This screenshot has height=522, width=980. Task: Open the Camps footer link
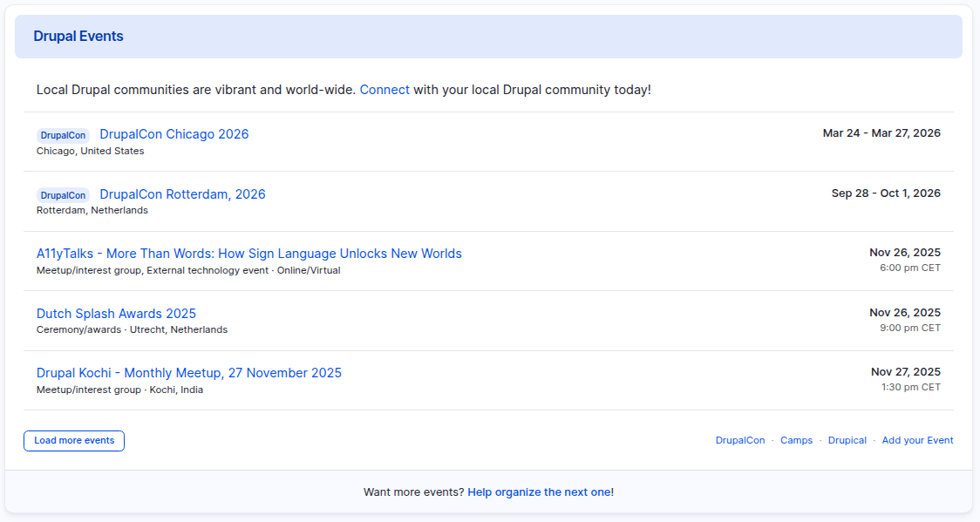(x=796, y=440)
